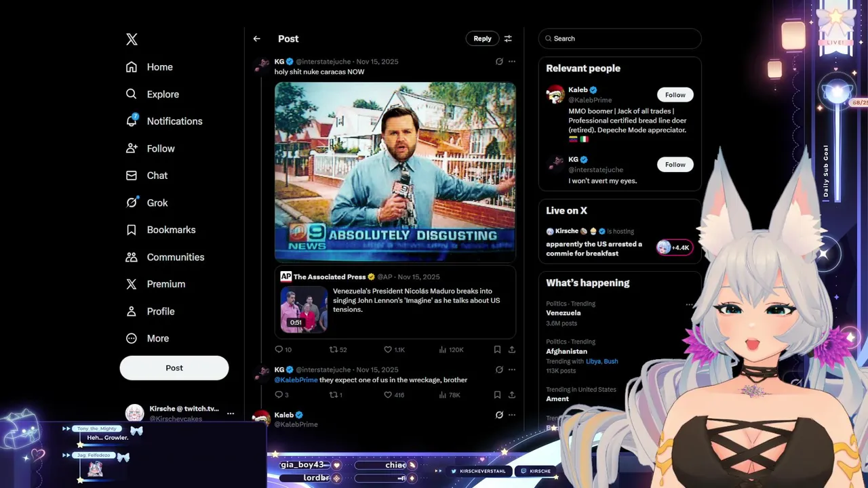
Task: Open the Absolutely Disgusting news image
Action: point(395,171)
